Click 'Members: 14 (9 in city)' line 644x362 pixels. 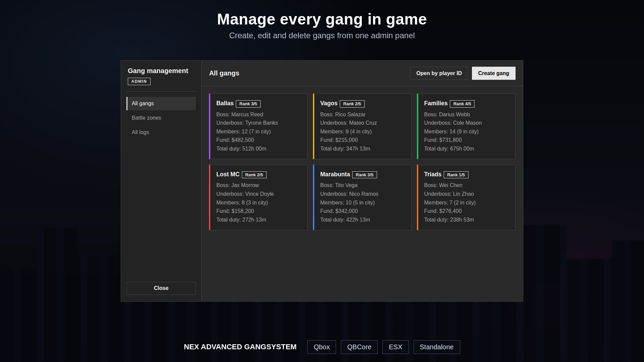coord(451,132)
